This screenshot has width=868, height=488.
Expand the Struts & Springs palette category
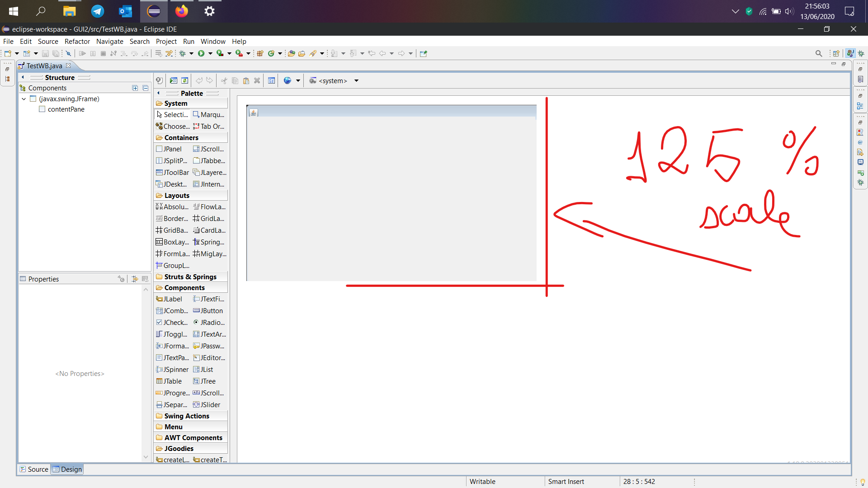tap(191, 277)
